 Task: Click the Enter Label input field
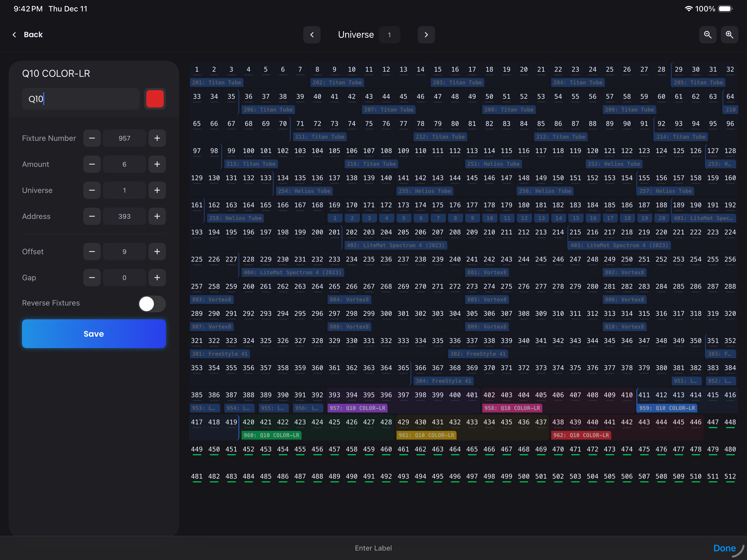point(373,548)
